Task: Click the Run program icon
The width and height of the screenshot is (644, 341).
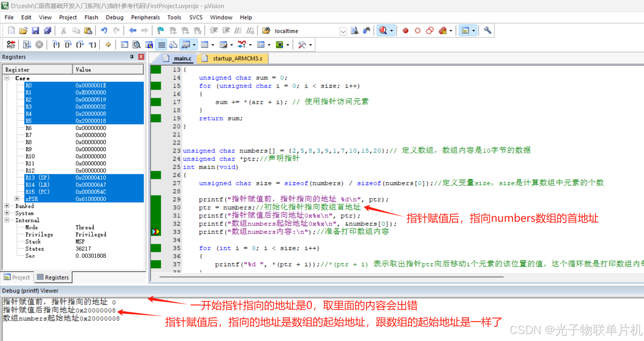Action: click(x=27, y=45)
